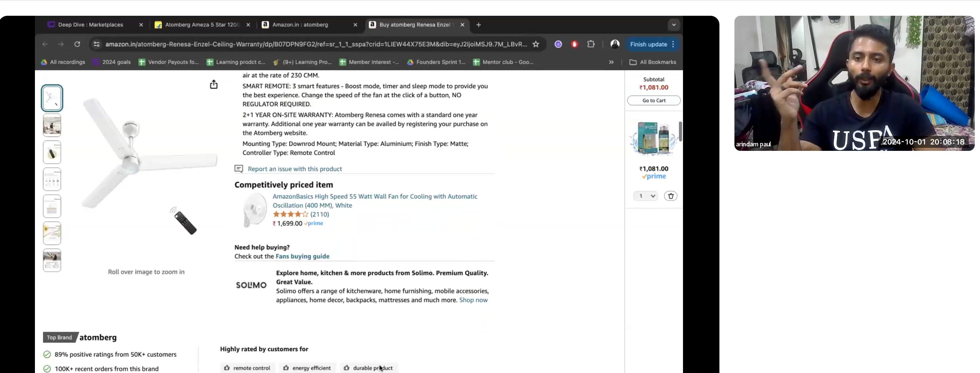Open All Bookmarks folder

pyautogui.click(x=653, y=62)
